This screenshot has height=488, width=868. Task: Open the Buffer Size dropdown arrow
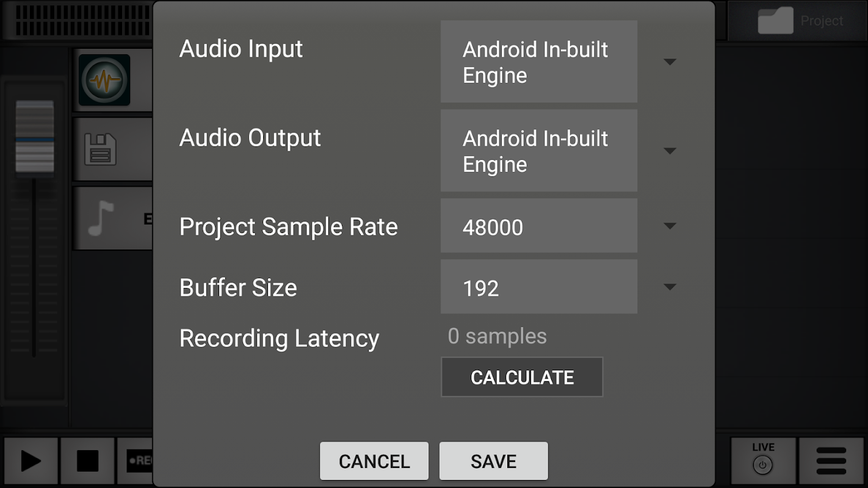tap(670, 287)
